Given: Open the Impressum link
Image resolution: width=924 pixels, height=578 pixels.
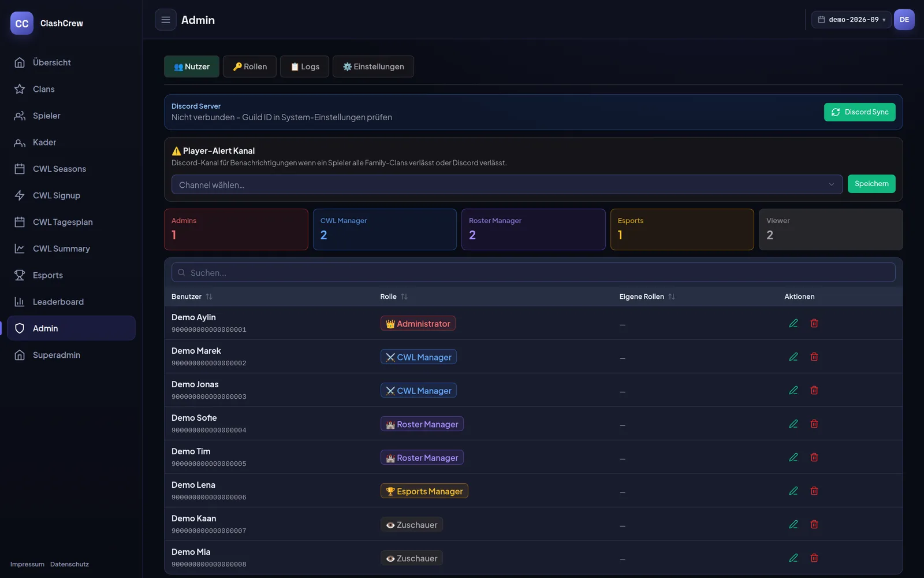Looking at the screenshot, I should [x=27, y=564].
